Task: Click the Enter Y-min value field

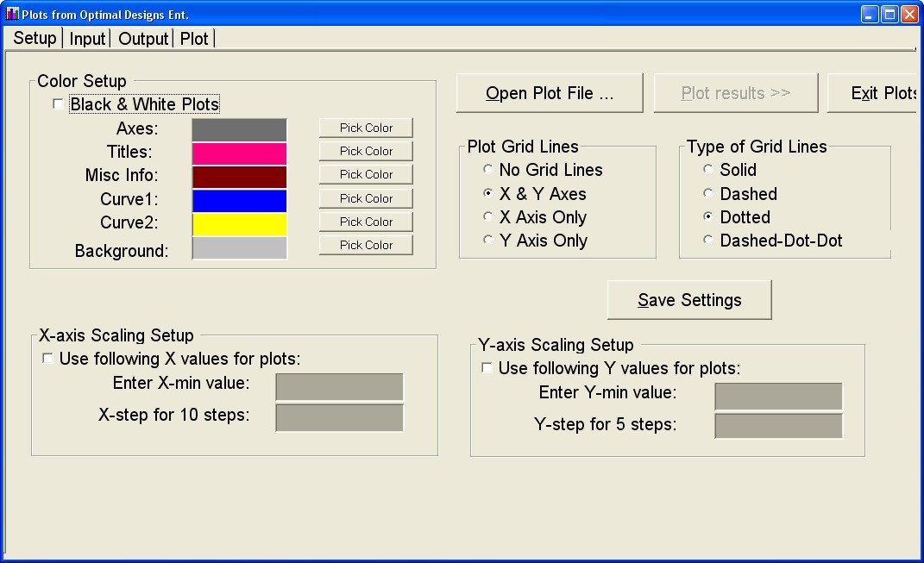Action: [778, 397]
